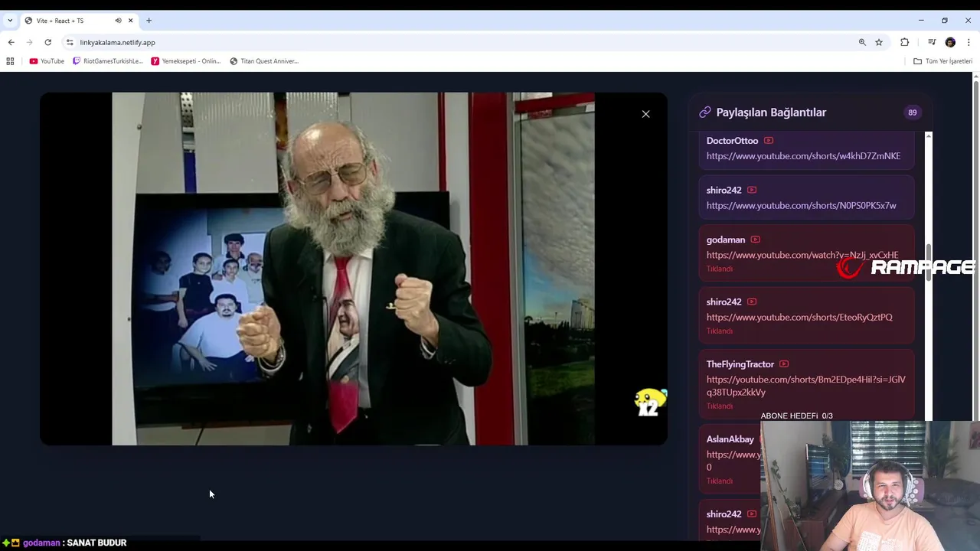This screenshot has width=980, height=551.
Task: Open TheFlyingTractor's youtube.com/shorts link
Action: [x=805, y=386]
